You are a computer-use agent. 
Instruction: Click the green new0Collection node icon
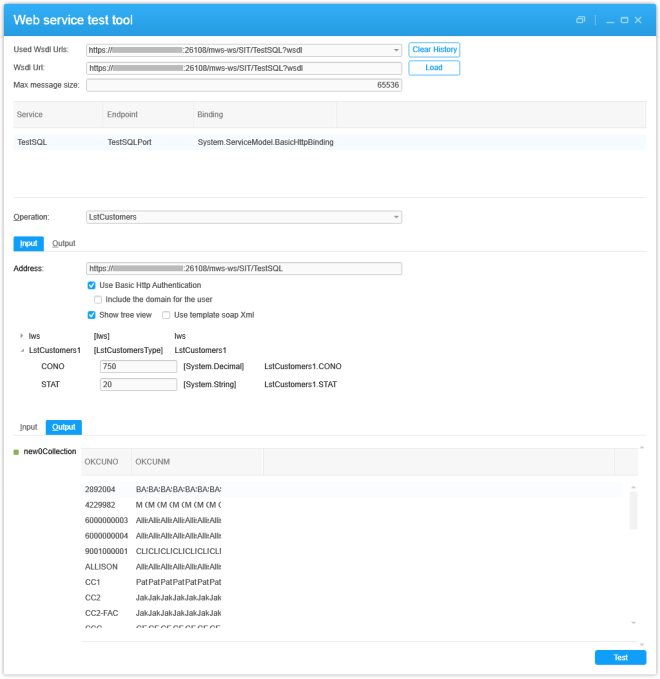click(16, 452)
